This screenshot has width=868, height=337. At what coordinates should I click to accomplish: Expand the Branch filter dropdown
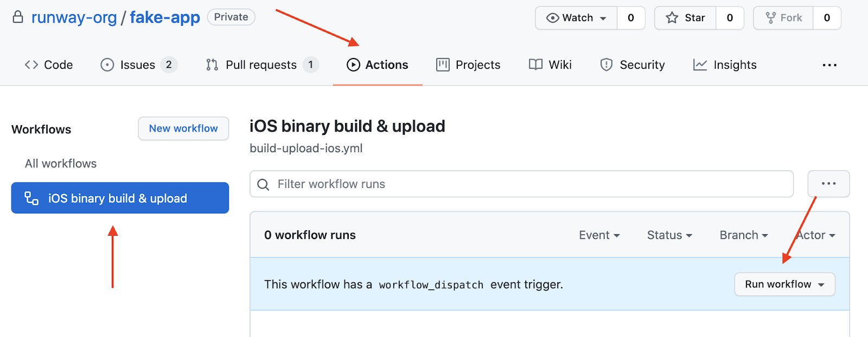tap(744, 235)
